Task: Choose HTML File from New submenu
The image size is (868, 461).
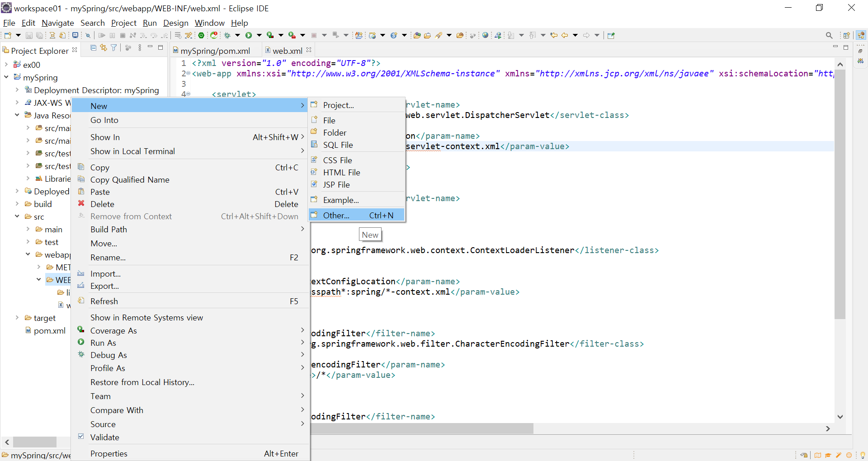Action: tap(357, 172)
